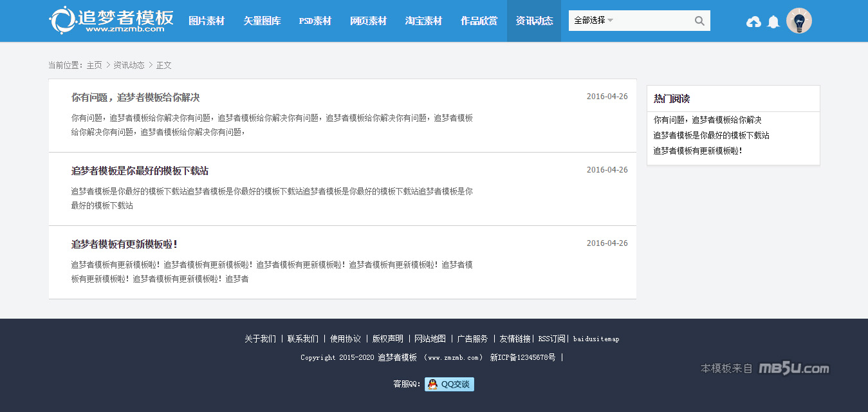868x412 pixels.
Task: Open 关于我们 footer link
Action: [x=260, y=339]
